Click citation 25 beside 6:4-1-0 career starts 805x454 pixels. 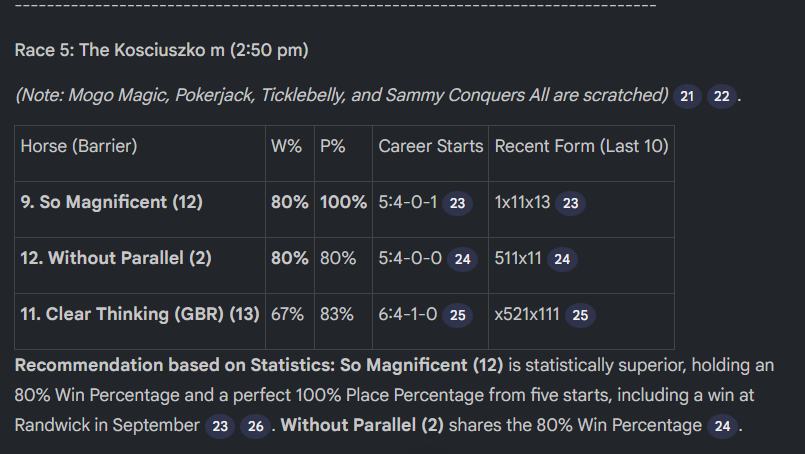click(x=457, y=315)
